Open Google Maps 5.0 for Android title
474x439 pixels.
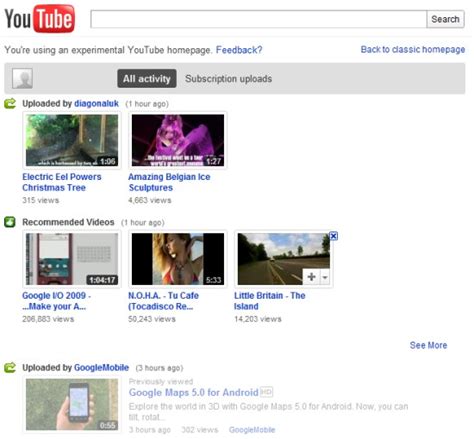coord(193,392)
